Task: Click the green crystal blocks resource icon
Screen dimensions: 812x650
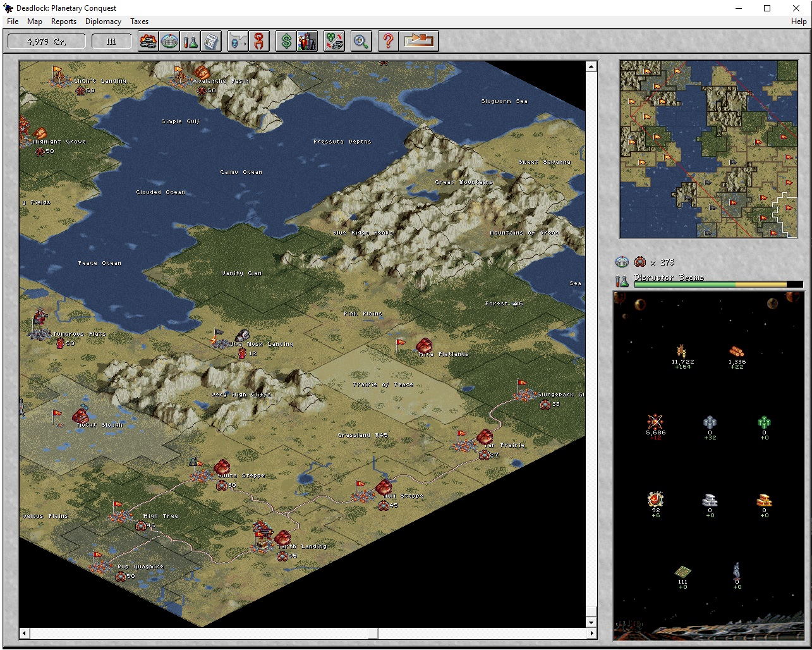Action: point(765,422)
